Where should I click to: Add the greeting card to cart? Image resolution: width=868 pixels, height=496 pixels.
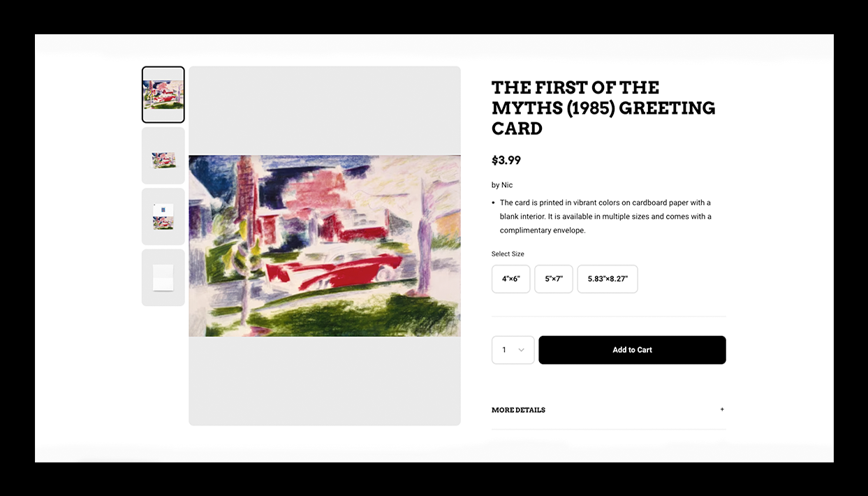632,350
